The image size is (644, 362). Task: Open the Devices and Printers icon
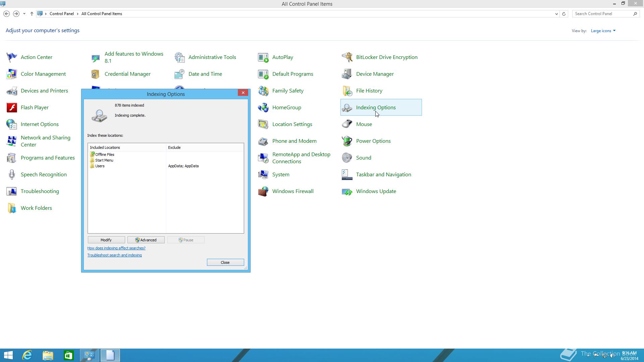[x=12, y=91]
